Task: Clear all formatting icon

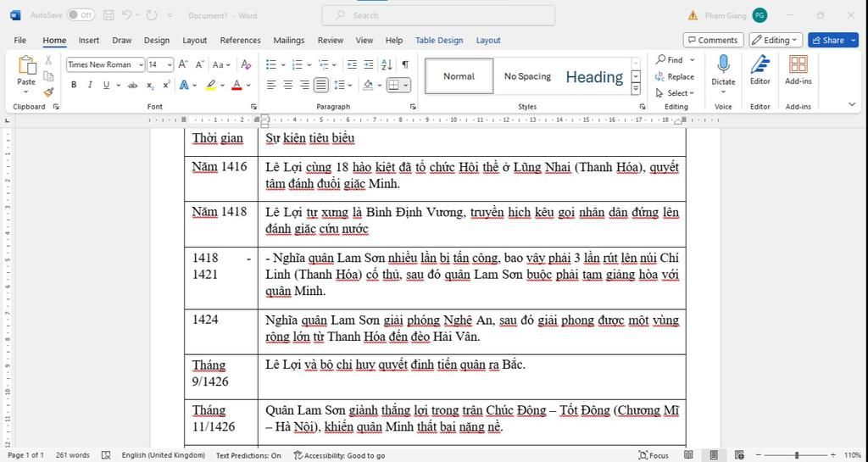Action: coord(246,64)
